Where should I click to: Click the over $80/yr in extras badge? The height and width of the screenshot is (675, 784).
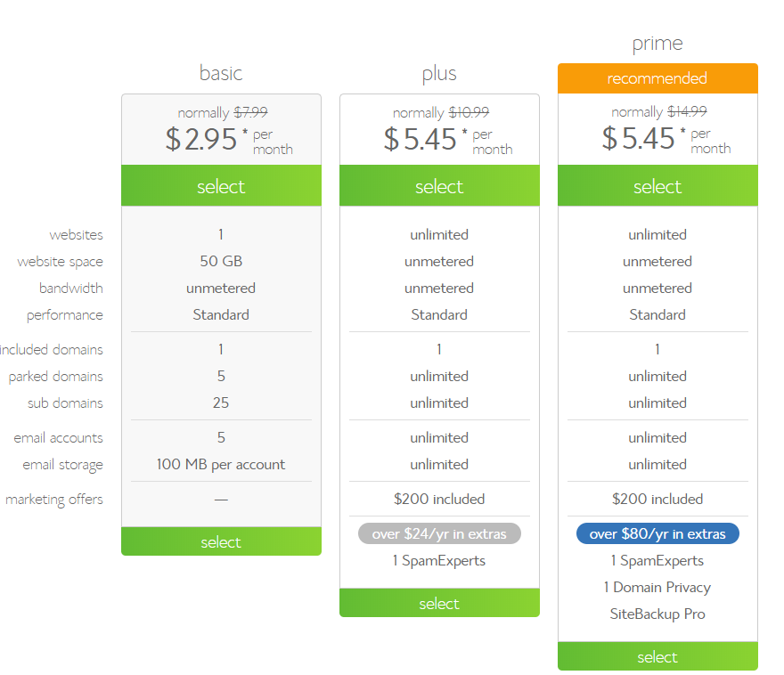[x=657, y=533]
